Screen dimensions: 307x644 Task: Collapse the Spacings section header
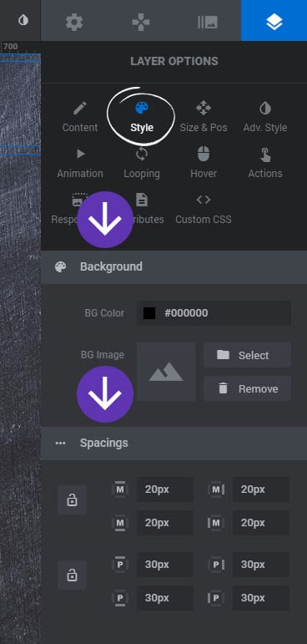174,444
